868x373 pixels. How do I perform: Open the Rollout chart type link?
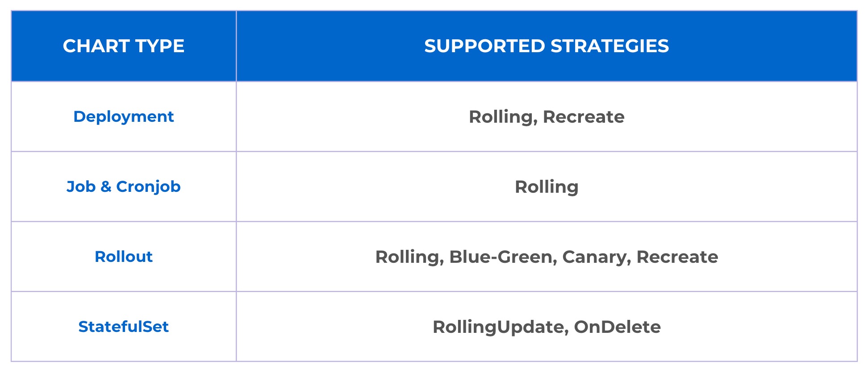pyautogui.click(x=124, y=257)
